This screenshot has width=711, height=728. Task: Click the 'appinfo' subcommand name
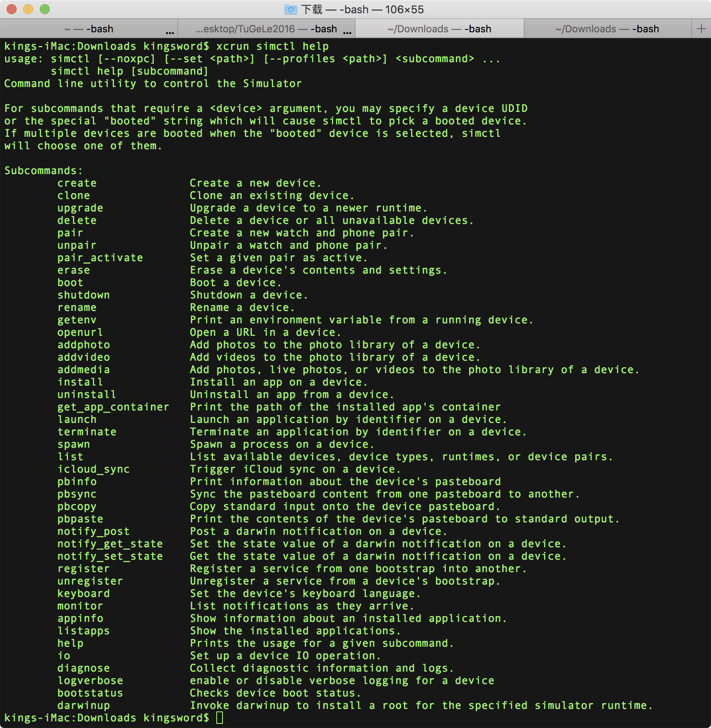(x=80, y=618)
